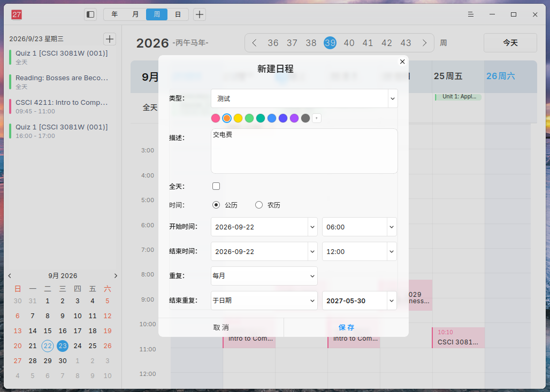Pick the teal color swatch
Image resolution: width=550 pixels, height=392 pixels.
pos(261,118)
